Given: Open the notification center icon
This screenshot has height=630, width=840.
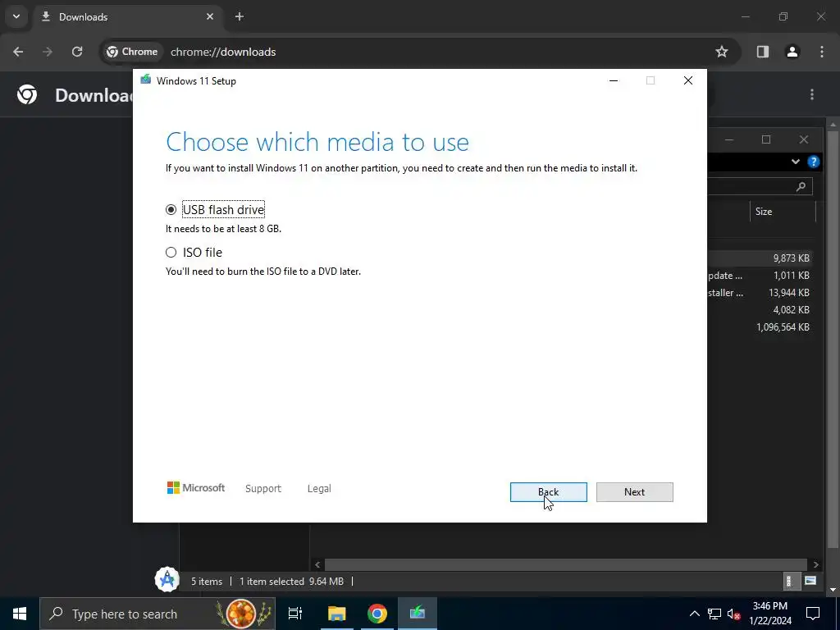Looking at the screenshot, I should 813,614.
